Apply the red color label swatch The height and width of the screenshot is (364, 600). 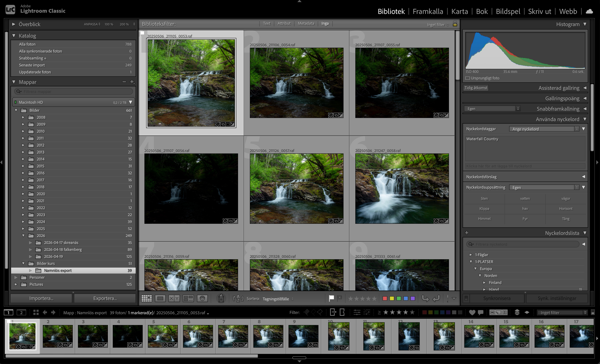point(385,298)
